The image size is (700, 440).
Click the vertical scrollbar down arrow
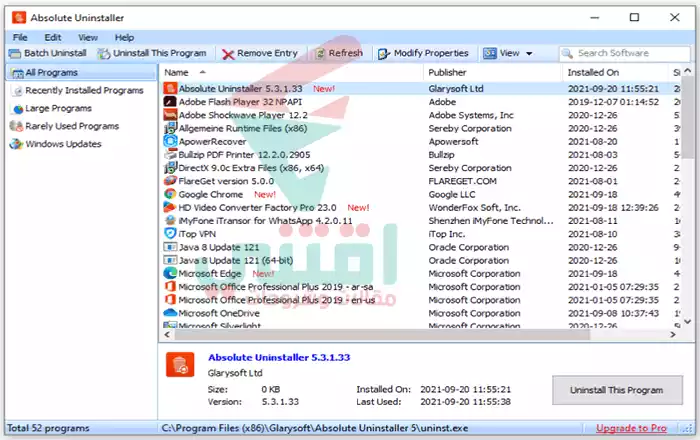point(688,321)
